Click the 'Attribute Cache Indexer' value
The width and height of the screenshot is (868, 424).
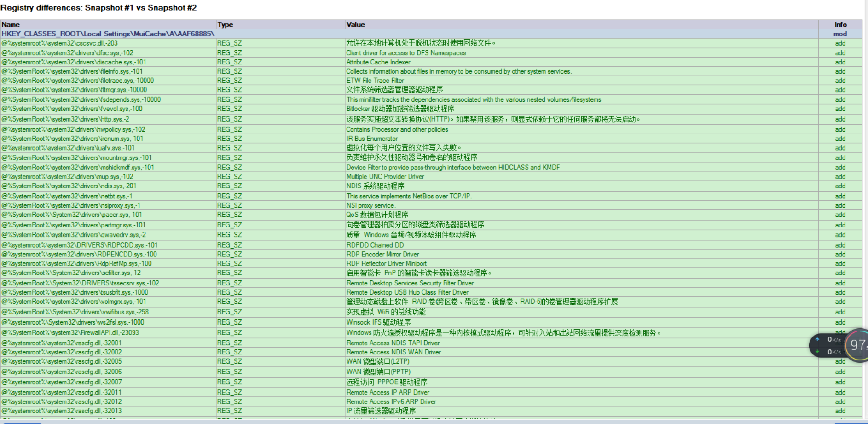coord(378,62)
